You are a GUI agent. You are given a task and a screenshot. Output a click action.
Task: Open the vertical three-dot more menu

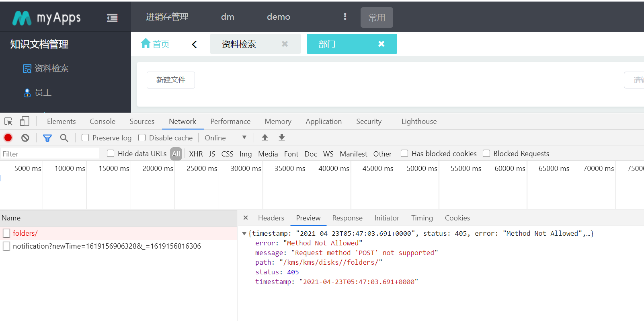(345, 16)
